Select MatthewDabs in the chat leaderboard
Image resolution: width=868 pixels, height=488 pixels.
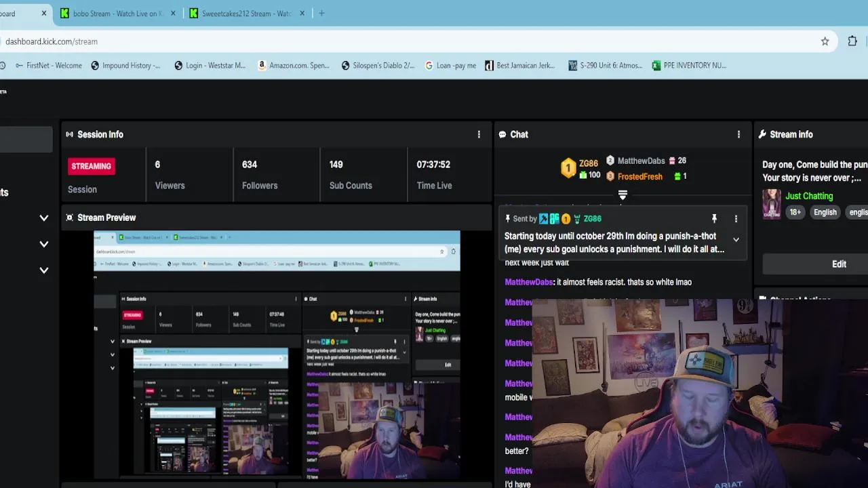(x=641, y=161)
